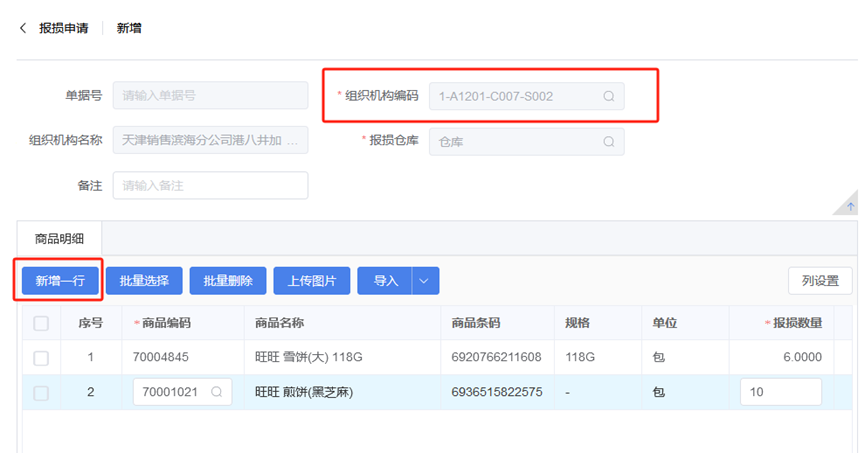Click the collapse arrow at form corner

click(x=851, y=206)
